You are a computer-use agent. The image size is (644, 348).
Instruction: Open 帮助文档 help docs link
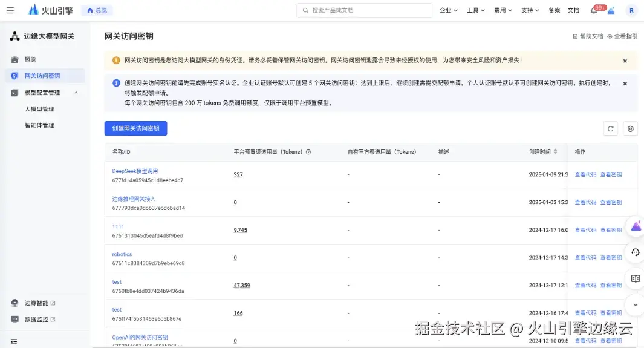click(x=588, y=36)
